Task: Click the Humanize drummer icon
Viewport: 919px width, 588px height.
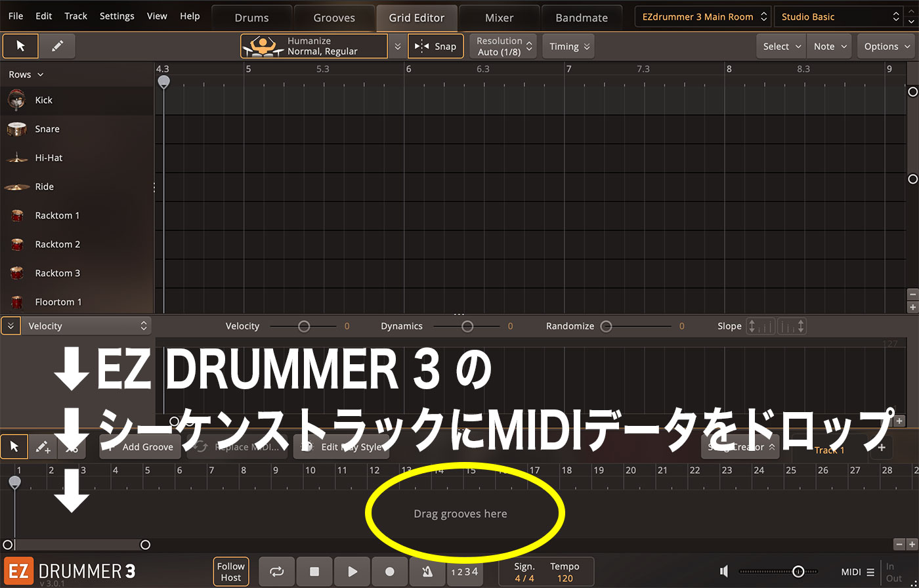Action: click(263, 46)
